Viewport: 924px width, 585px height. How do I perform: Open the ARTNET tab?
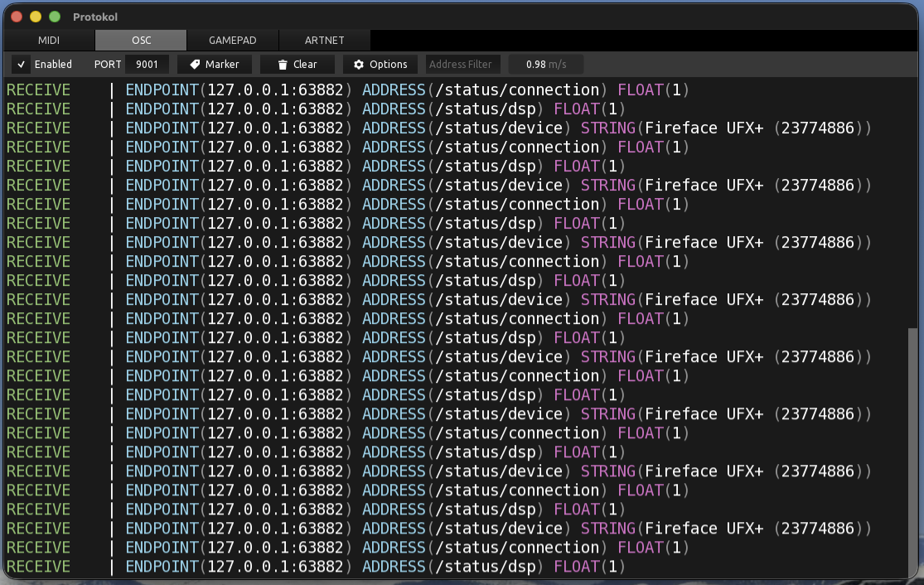coord(325,40)
